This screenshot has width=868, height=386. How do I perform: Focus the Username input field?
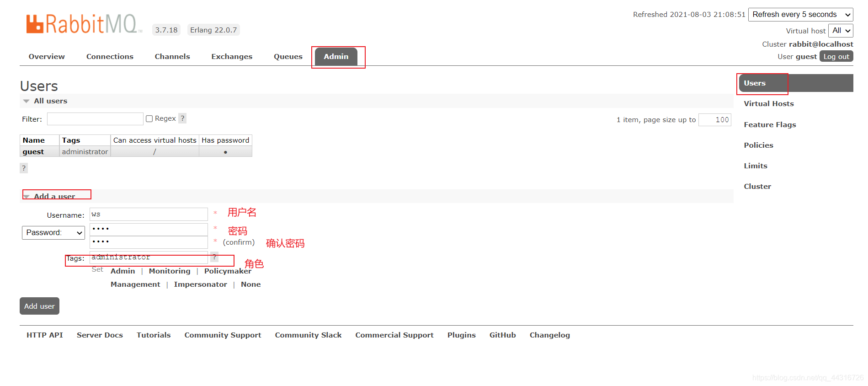149,214
